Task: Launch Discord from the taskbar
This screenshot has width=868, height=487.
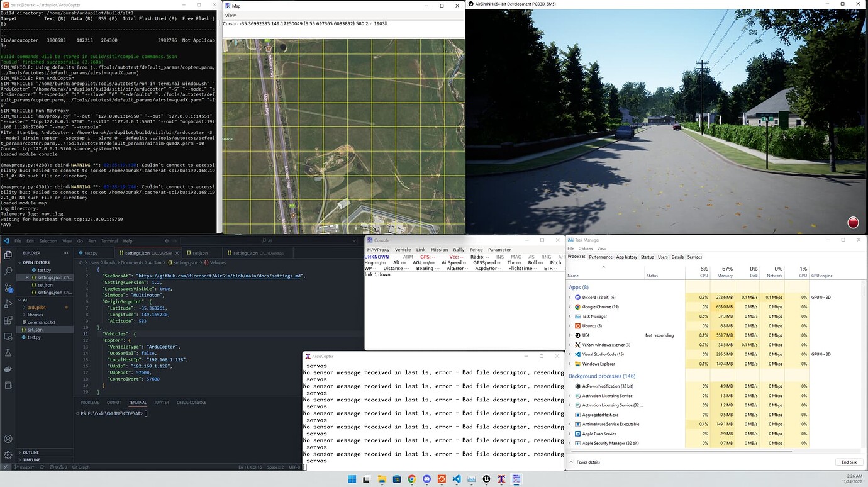Action: 427,479
